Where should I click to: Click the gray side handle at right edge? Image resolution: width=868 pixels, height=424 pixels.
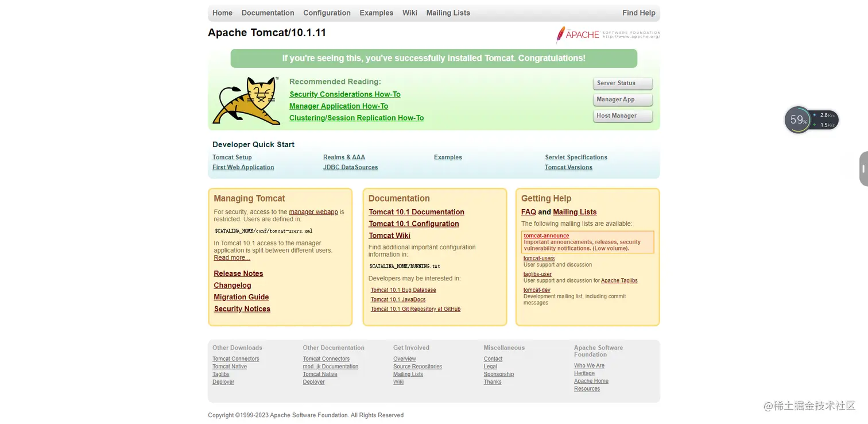coord(863,169)
